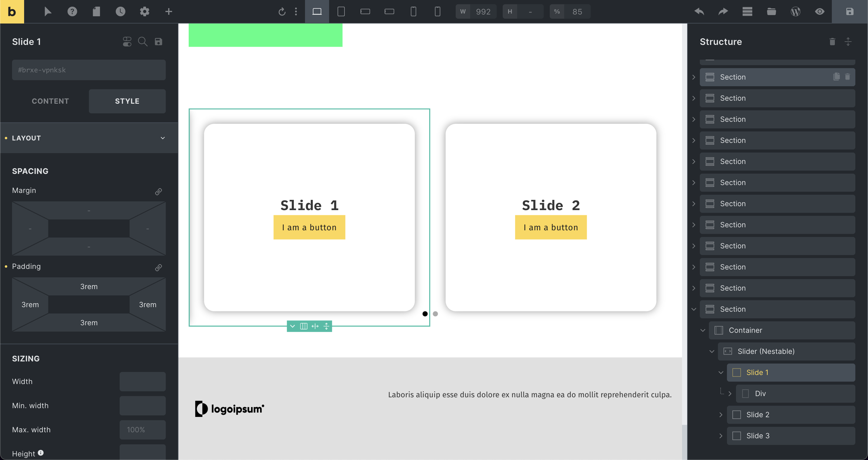This screenshot has width=868, height=460.
Task: Select the Container item in Structure
Action: tap(782, 330)
